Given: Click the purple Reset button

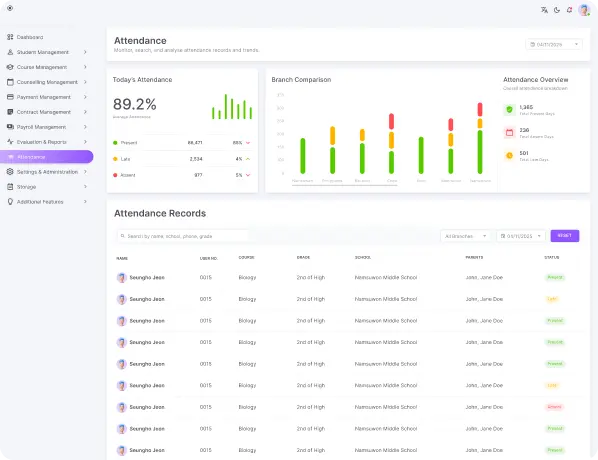Looking at the screenshot, I should 565,236.
